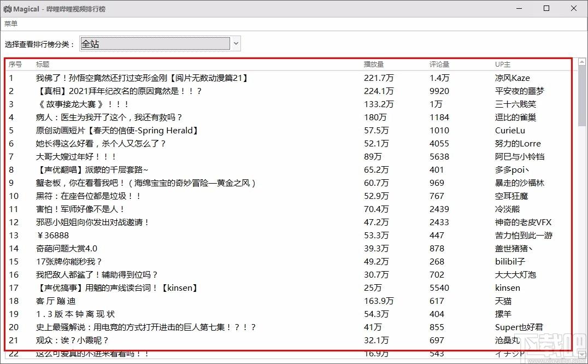Click UP主 name 阿巳与小铃铛

coord(519,157)
